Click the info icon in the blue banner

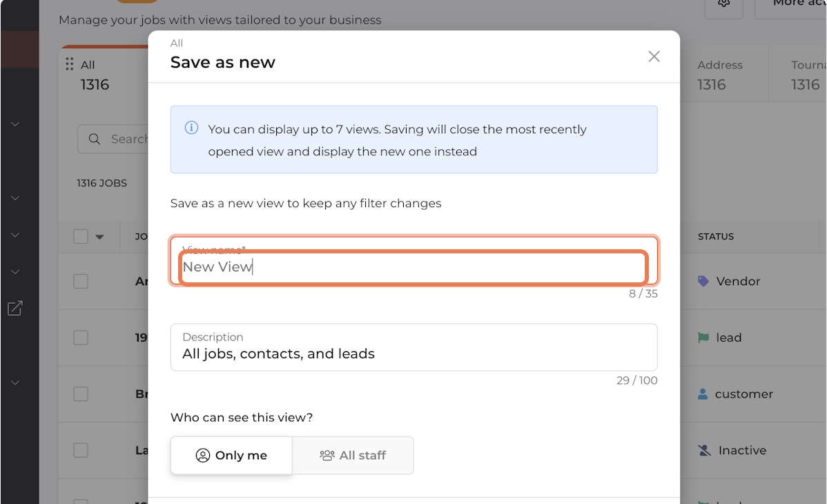(191, 128)
